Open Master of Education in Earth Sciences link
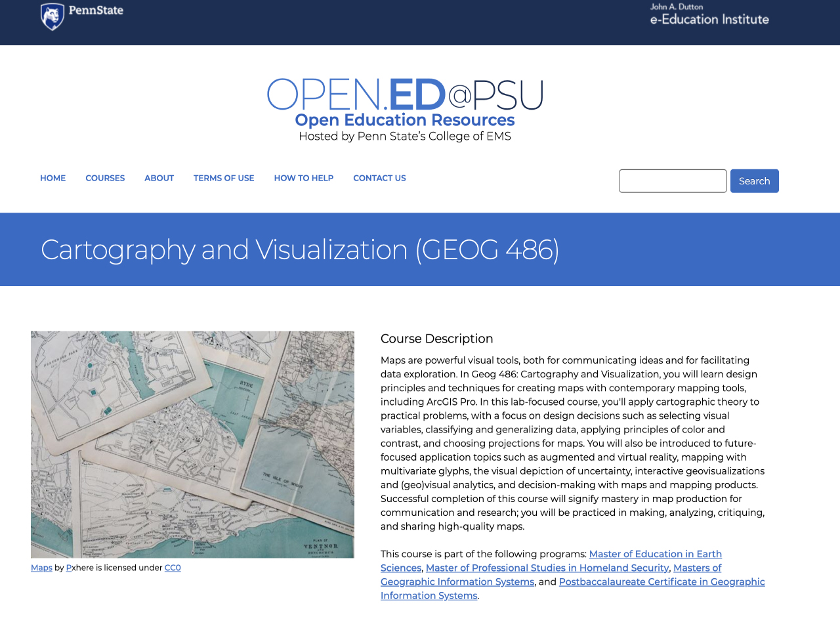Image resolution: width=840 pixels, height=630 pixels. [x=656, y=554]
